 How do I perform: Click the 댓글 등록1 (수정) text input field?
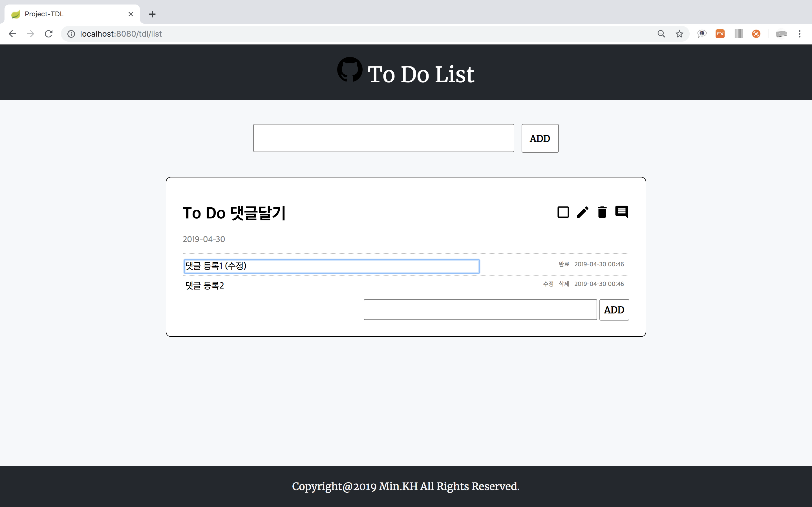click(331, 266)
